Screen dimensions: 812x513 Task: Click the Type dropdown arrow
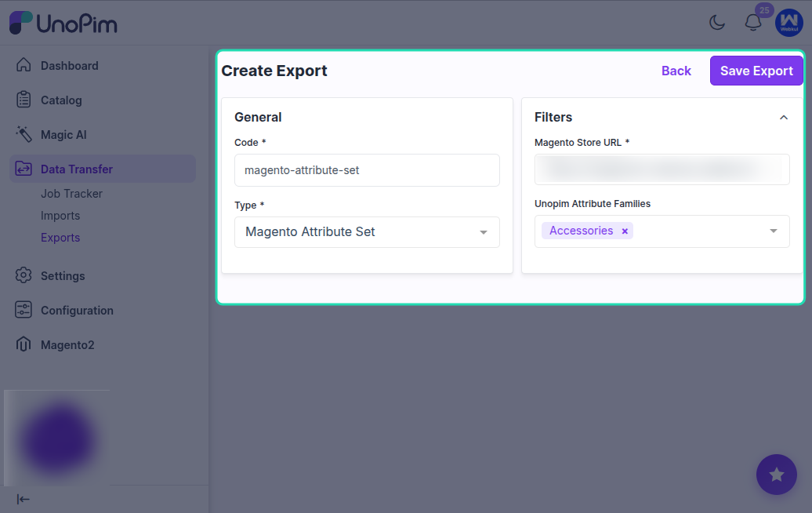coord(483,232)
